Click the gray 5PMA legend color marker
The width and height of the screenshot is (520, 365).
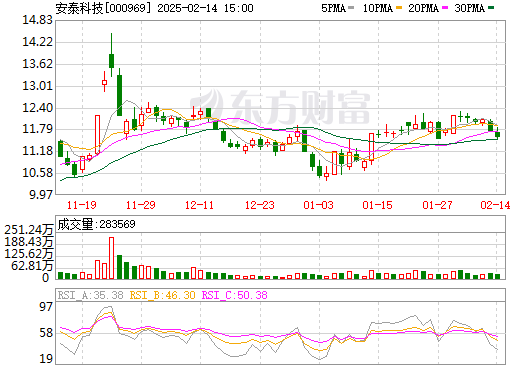(351, 8)
